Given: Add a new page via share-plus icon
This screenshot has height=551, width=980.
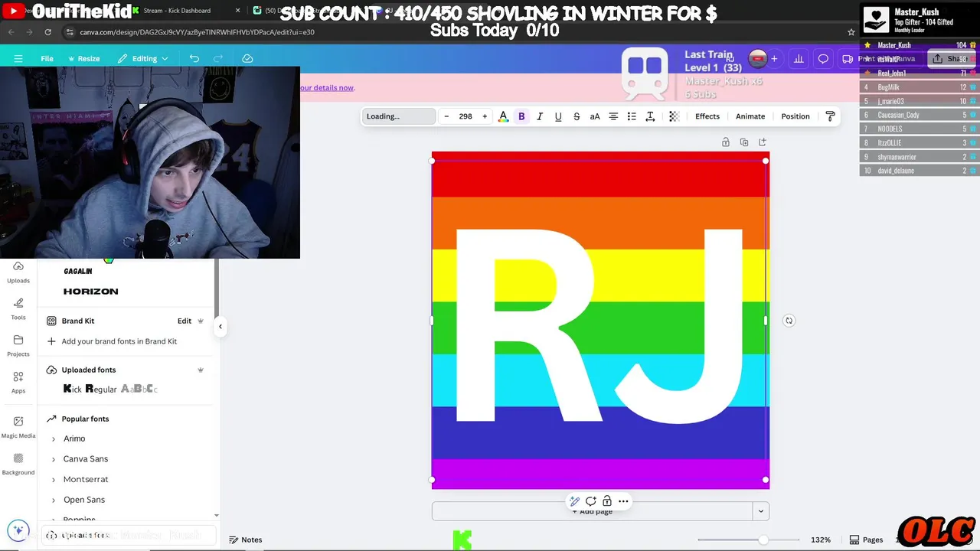Looking at the screenshot, I should (763, 142).
